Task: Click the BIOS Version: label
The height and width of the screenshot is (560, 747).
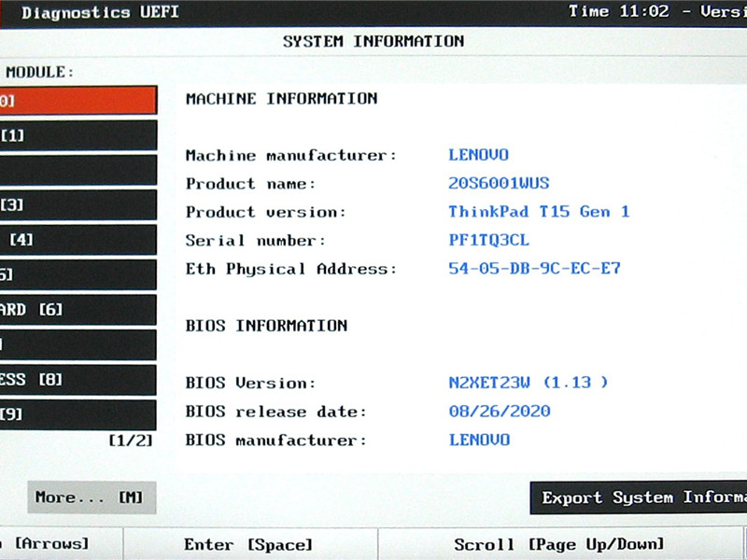Action: (250, 383)
